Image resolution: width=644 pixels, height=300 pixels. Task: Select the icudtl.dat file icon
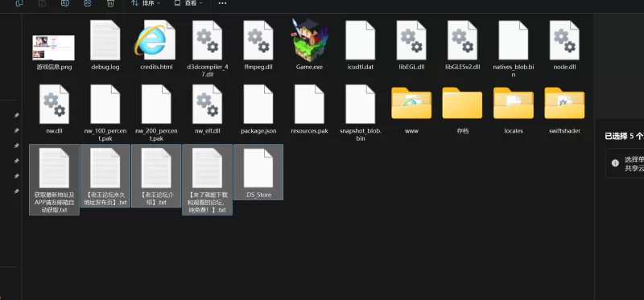tap(360, 40)
